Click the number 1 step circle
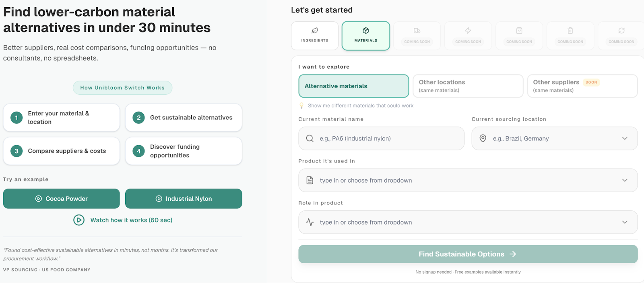This screenshot has width=644, height=283. [x=17, y=118]
